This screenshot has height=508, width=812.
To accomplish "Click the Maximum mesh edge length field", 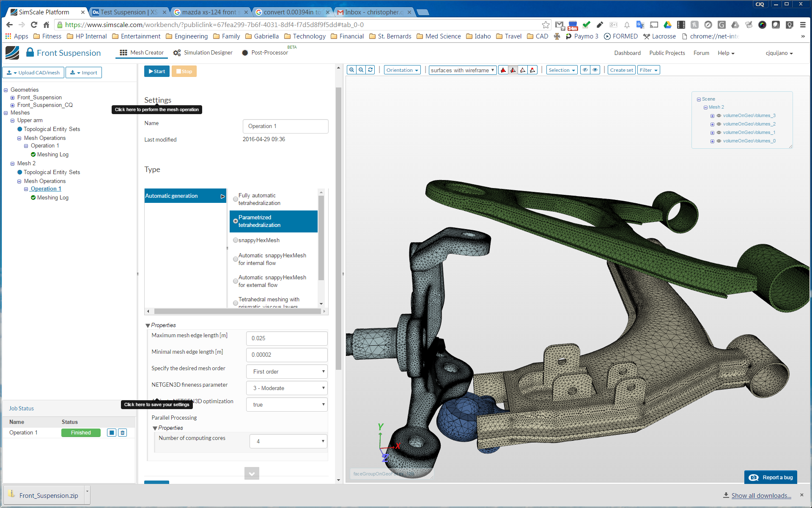I will (287, 338).
